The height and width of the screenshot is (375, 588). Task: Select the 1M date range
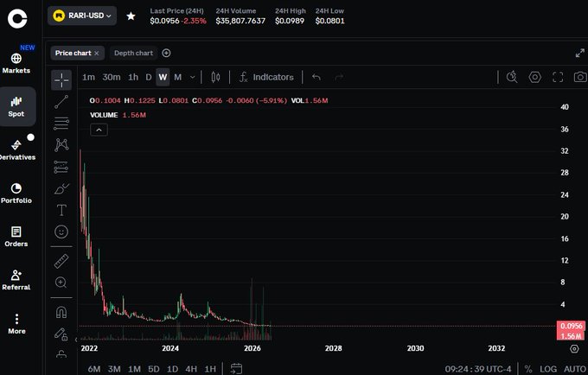click(x=134, y=369)
